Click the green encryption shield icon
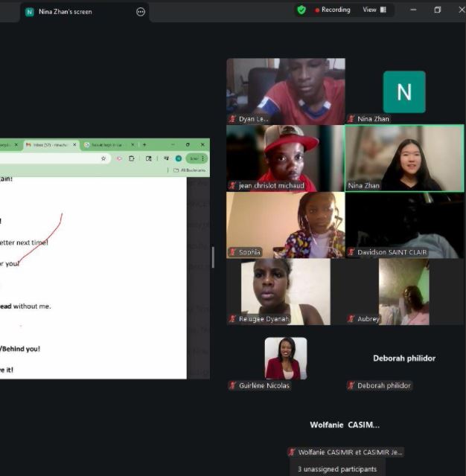This screenshot has width=466, height=476. pos(301,10)
